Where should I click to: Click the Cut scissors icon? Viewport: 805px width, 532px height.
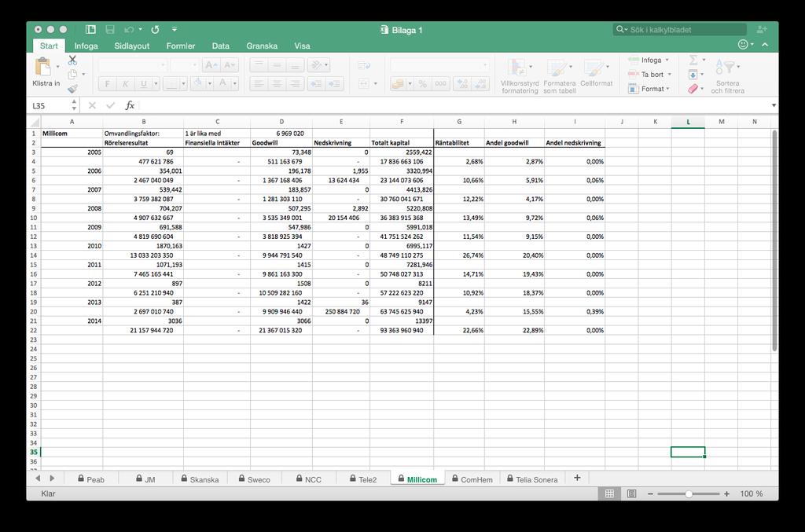[x=72, y=61]
